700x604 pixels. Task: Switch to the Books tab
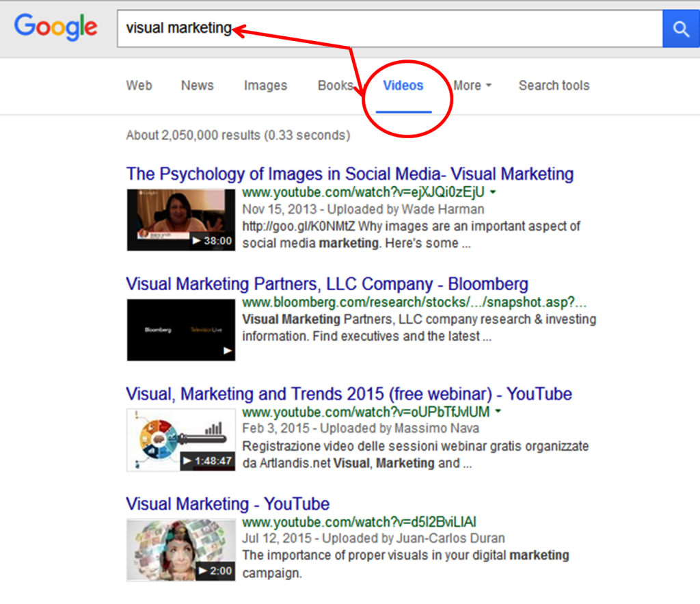point(336,86)
